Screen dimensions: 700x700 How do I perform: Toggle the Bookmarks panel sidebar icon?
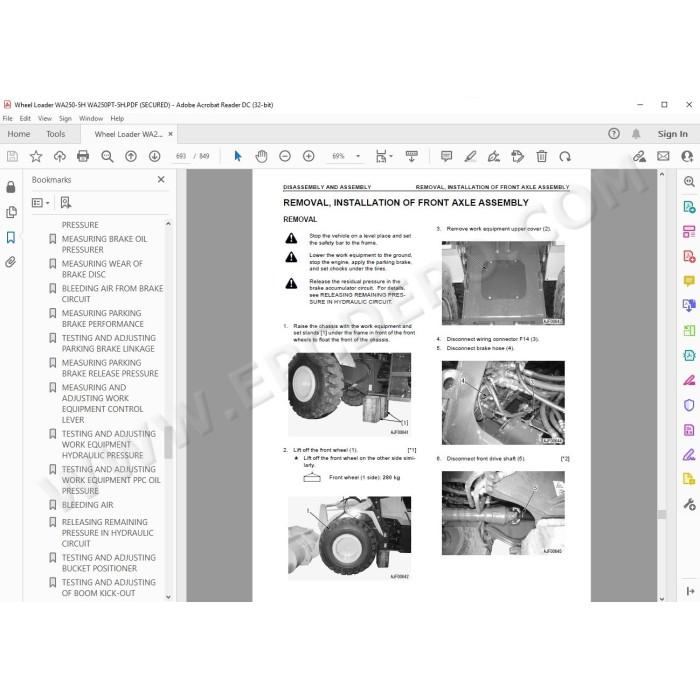tap(11, 238)
